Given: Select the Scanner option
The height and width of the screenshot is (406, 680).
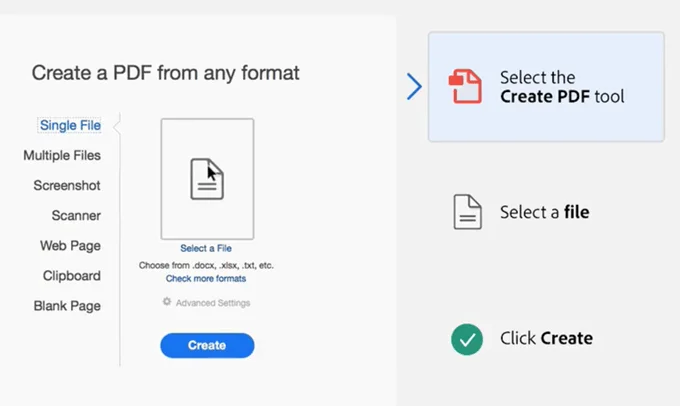Looking at the screenshot, I should 76,216.
